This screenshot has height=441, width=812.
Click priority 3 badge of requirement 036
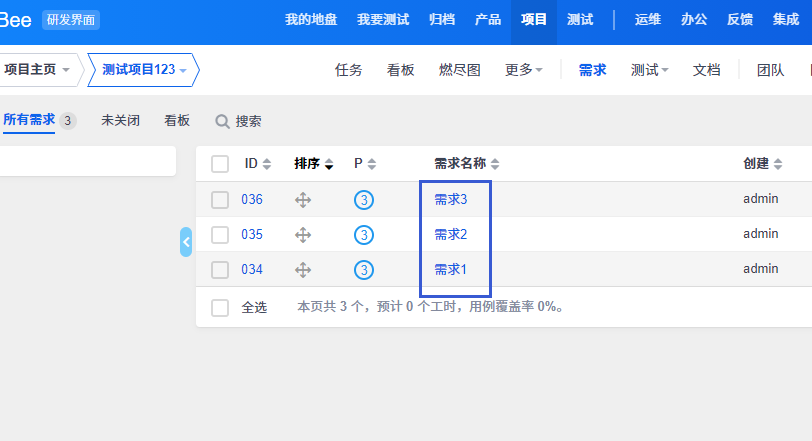pos(364,200)
